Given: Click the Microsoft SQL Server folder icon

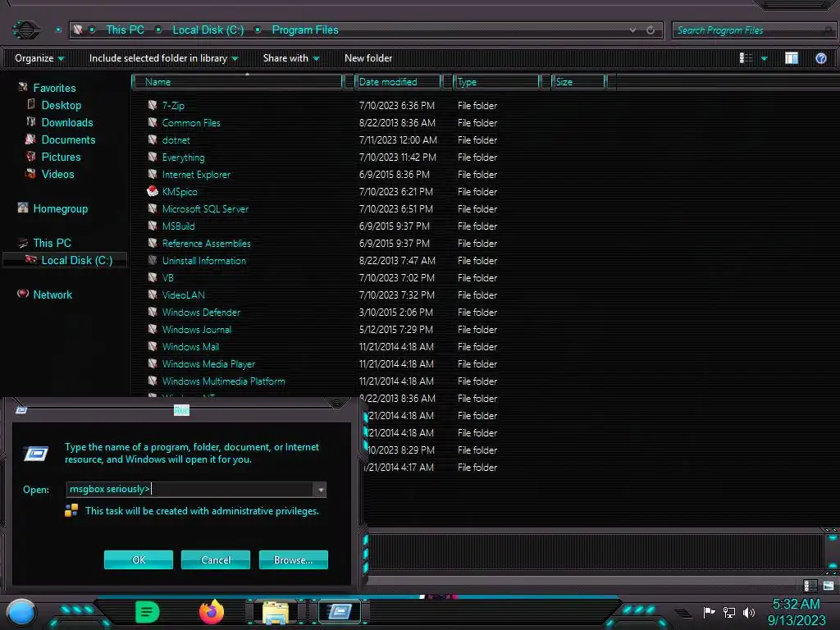Looking at the screenshot, I should click(153, 208).
